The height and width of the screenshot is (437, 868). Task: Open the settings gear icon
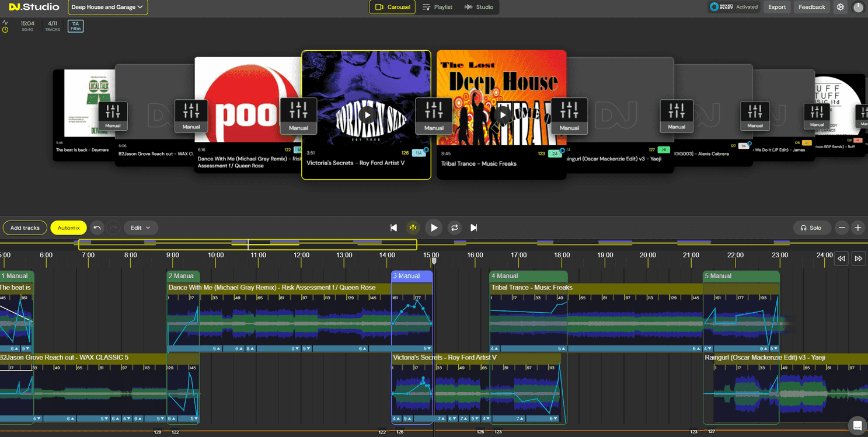(839, 7)
